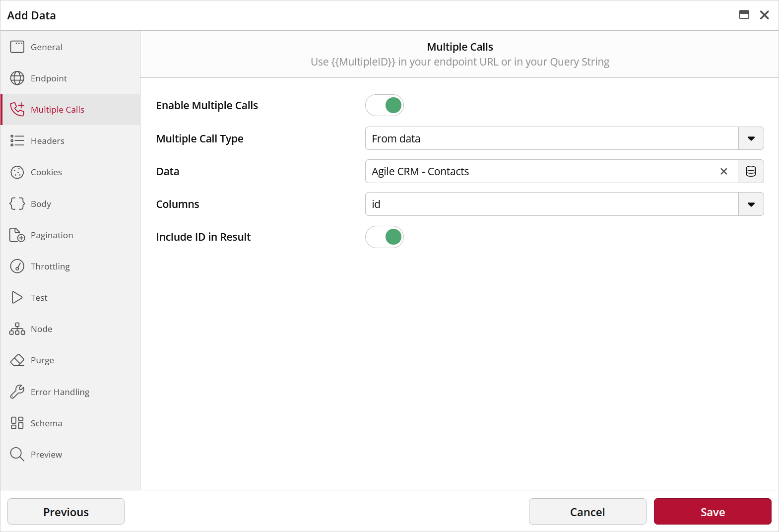Toggle Enable Multiple Calls switch
This screenshot has width=779, height=532.
[x=385, y=105]
